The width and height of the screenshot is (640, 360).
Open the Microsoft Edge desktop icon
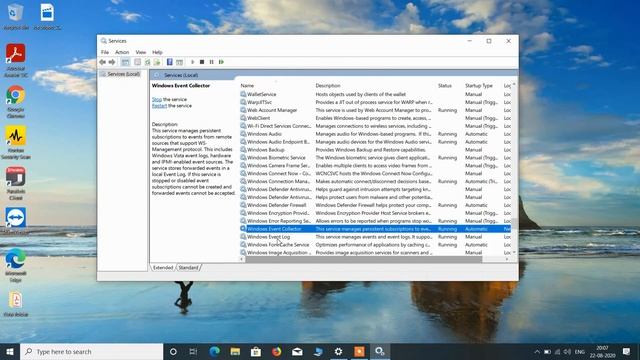(16, 264)
